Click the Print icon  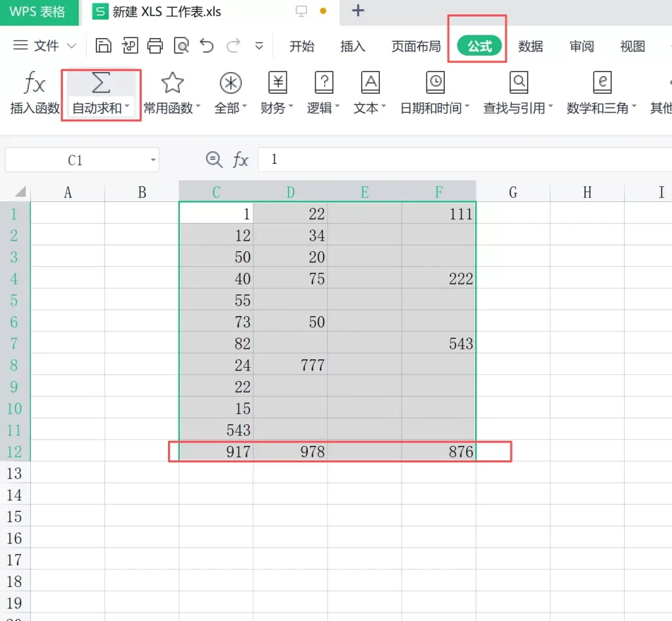click(156, 45)
